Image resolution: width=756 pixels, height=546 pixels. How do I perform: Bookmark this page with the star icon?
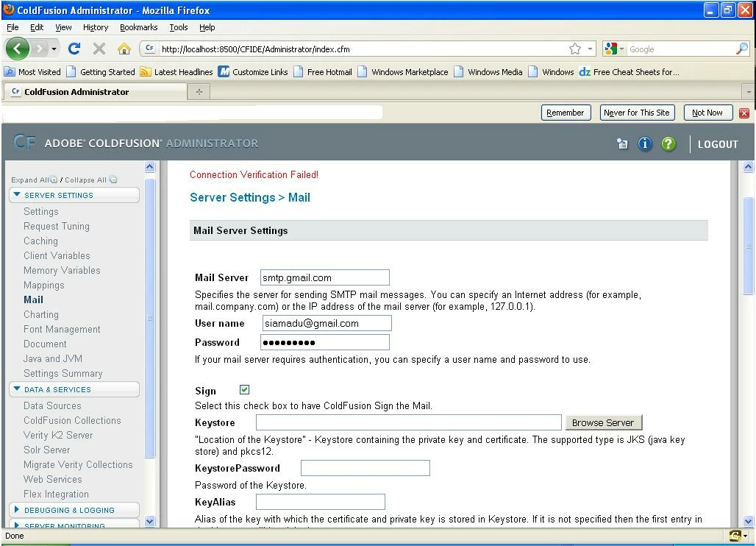[x=574, y=49]
